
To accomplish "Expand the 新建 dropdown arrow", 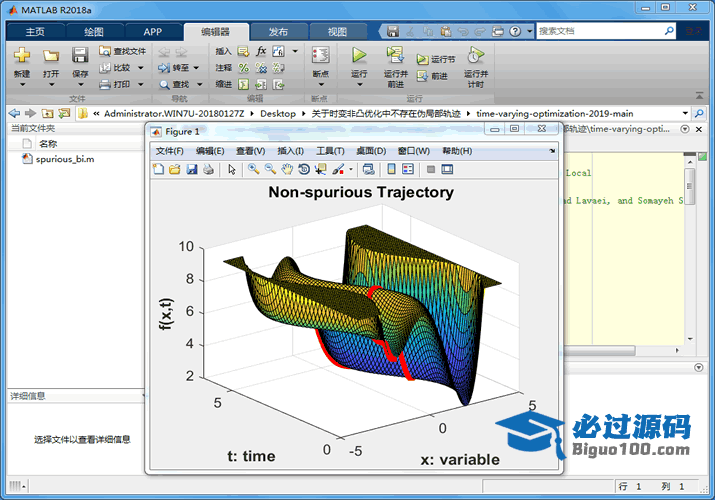I will (x=22, y=84).
